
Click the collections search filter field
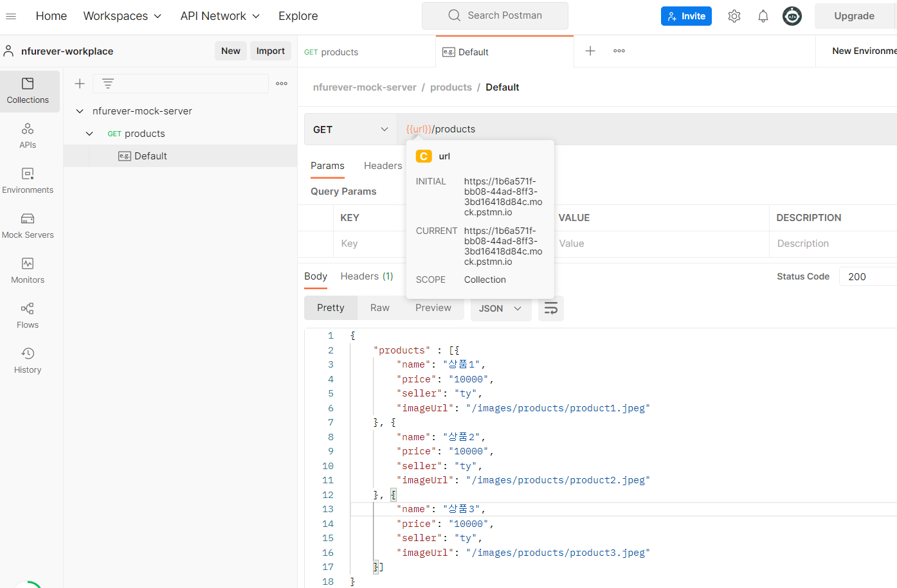click(181, 84)
